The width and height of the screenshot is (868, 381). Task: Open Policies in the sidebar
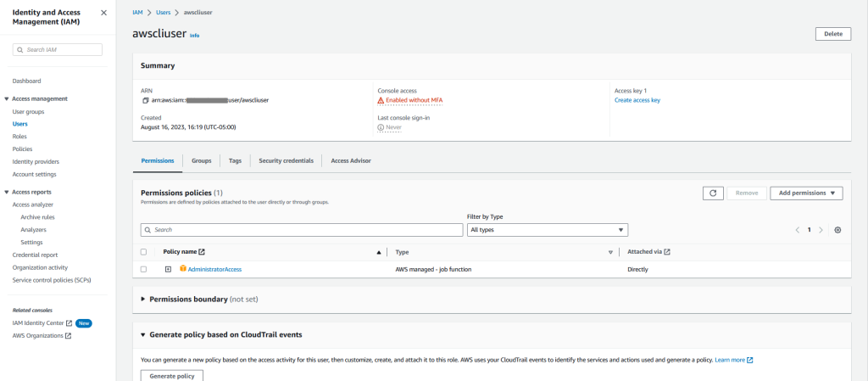tap(22, 149)
